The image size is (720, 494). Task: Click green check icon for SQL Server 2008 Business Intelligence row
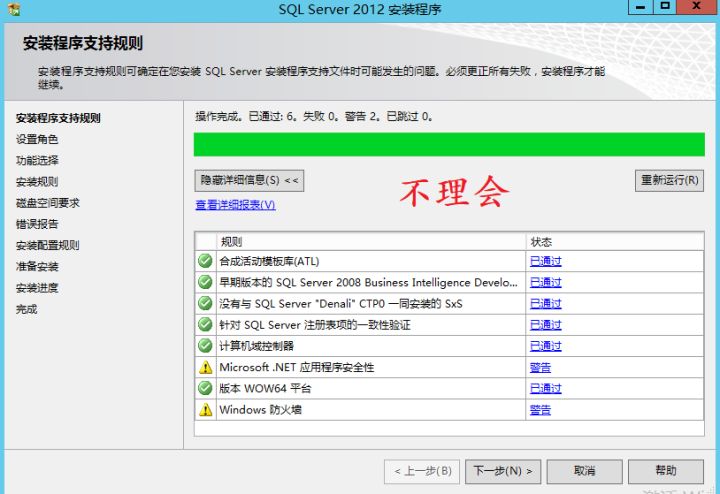pos(205,282)
